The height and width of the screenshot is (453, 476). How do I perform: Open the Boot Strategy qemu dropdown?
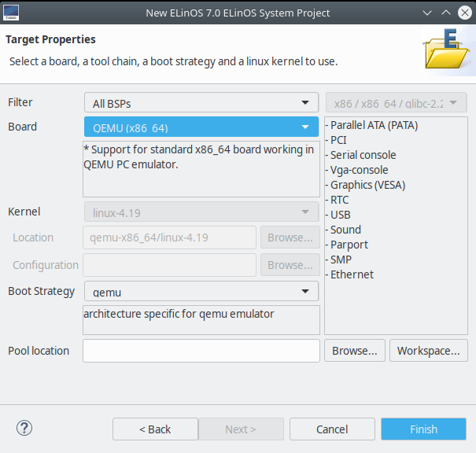[x=201, y=292]
